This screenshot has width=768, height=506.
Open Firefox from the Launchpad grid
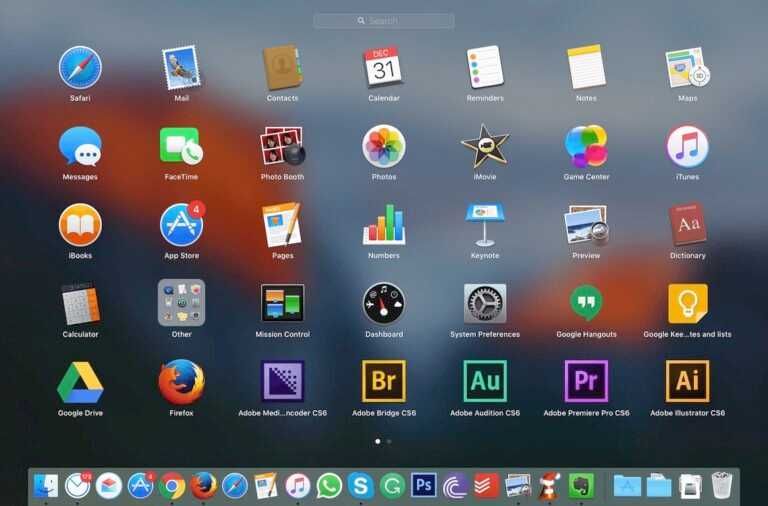click(181, 382)
